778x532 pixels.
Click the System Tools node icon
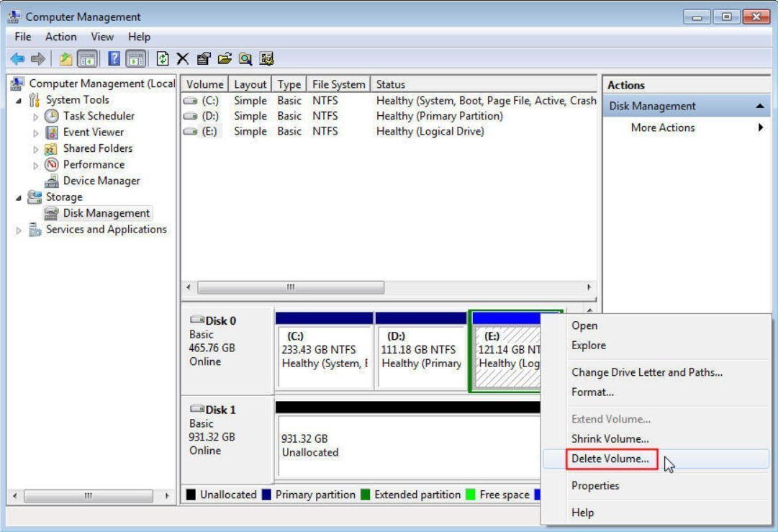coord(35,100)
